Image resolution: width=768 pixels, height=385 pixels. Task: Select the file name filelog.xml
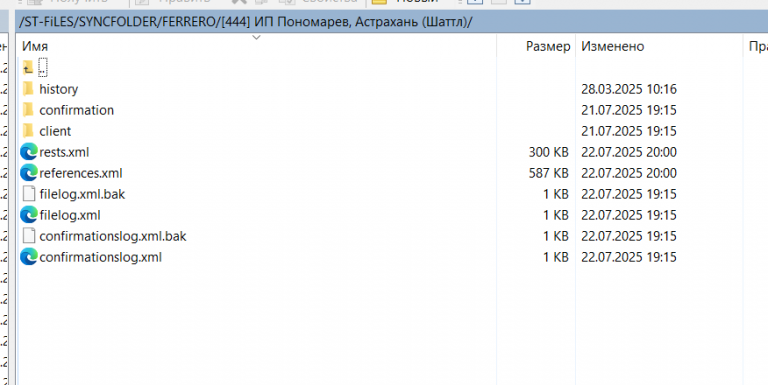(x=70, y=216)
